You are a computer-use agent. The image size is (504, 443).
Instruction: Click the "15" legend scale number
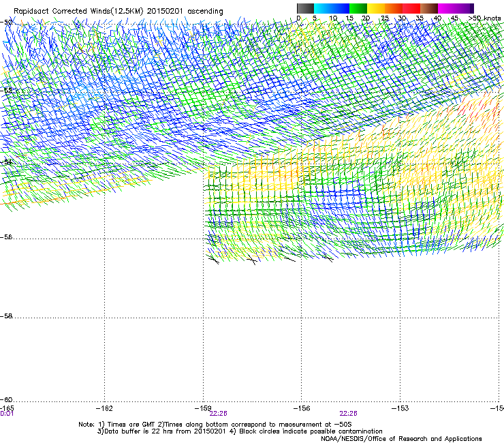tap(349, 18)
